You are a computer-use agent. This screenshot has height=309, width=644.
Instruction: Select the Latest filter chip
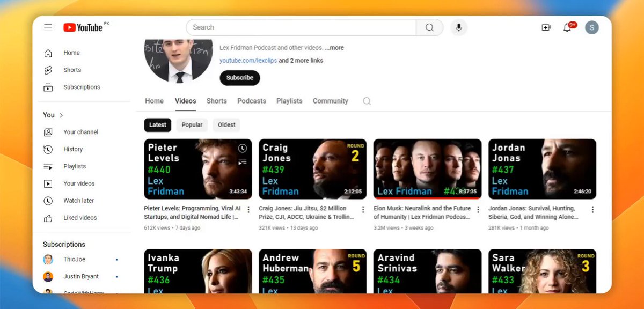coord(158,125)
